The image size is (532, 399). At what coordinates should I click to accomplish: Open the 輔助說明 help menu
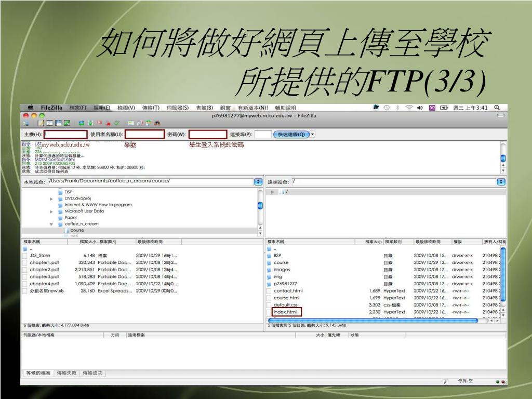tap(285, 108)
